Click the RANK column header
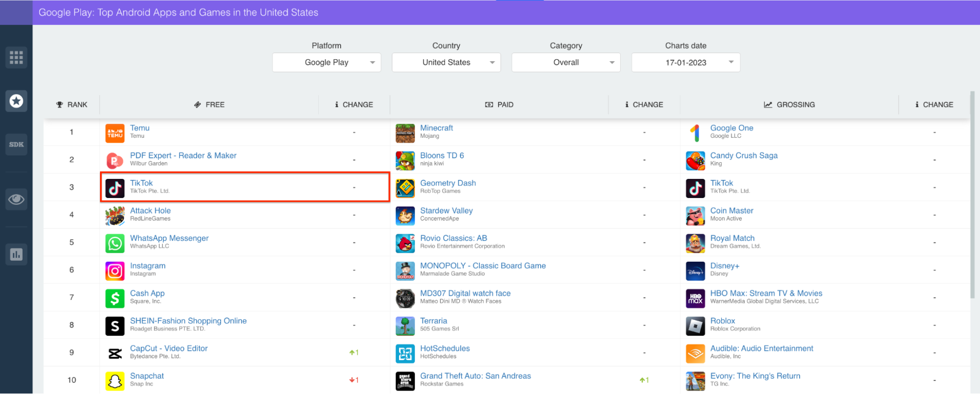The width and height of the screenshot is (980, 394). tap(72, 104)
